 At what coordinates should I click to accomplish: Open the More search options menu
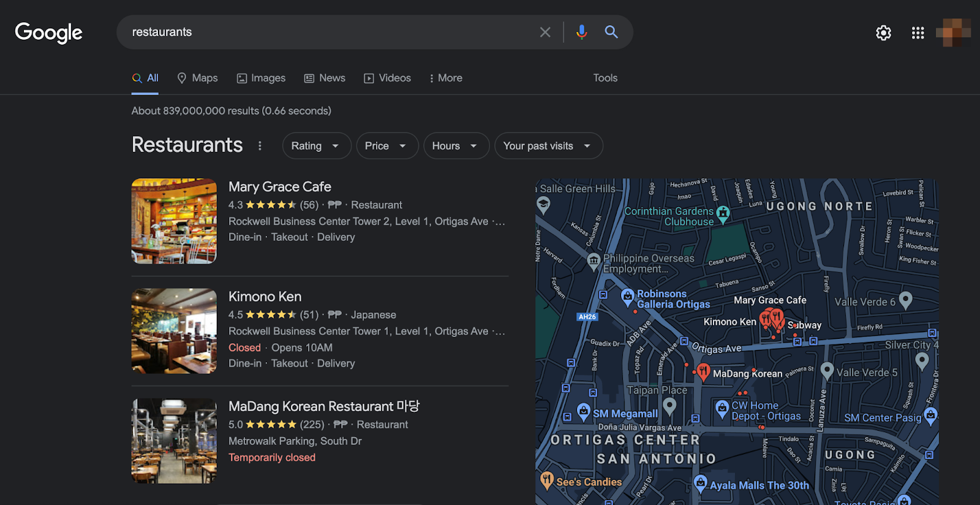click(x=446, y=78)
